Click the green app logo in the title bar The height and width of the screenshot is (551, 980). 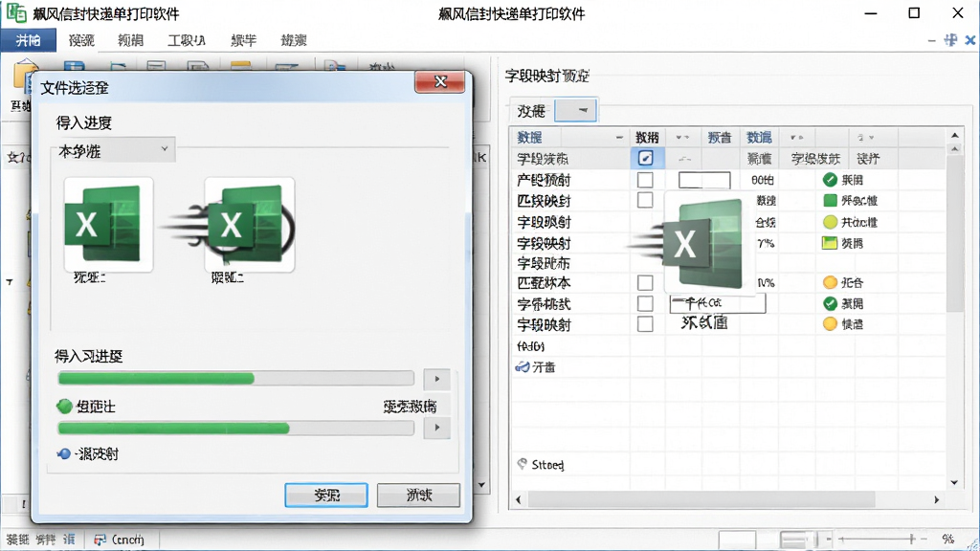16,12
